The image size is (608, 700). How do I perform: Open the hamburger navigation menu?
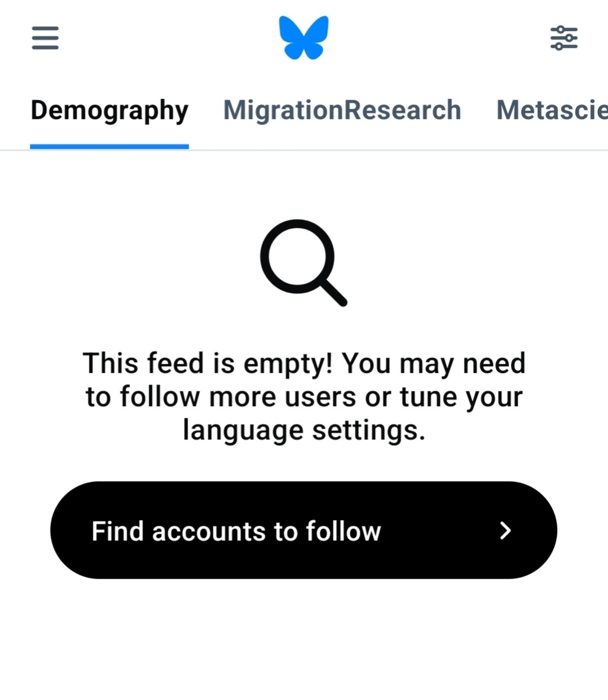(x=45, y=38)
